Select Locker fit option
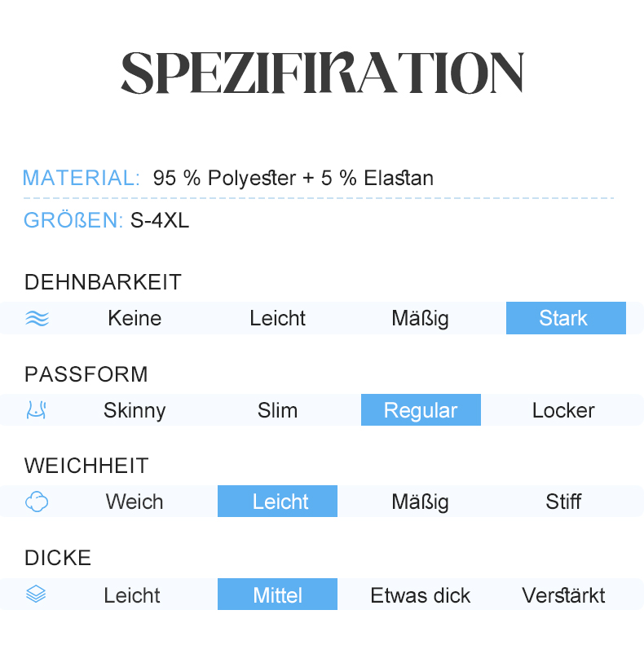644x663 pixels. (563, 410)
